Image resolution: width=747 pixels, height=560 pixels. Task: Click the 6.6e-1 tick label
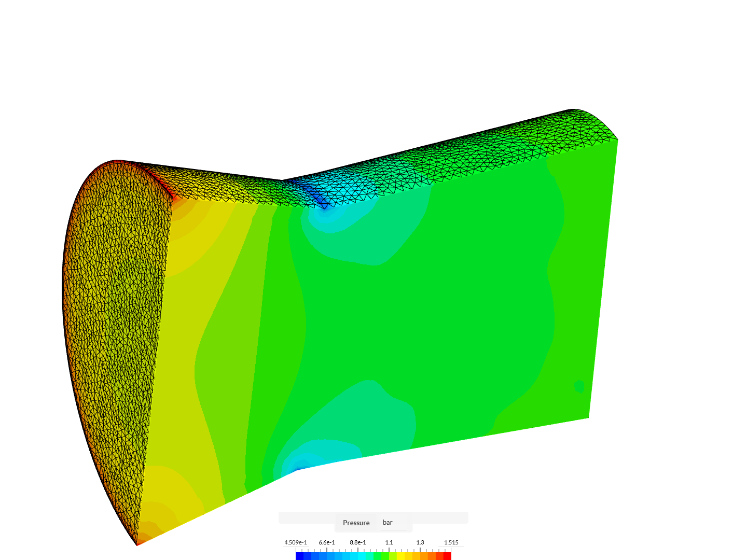[326, 542]
